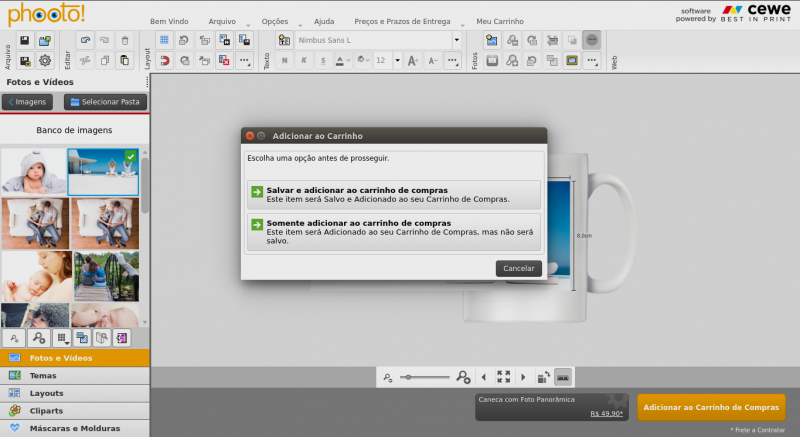The height and width of the screenshot is (437, 800).
Task: Toggle underline S text formatting
Action: [x=323, y=61]
